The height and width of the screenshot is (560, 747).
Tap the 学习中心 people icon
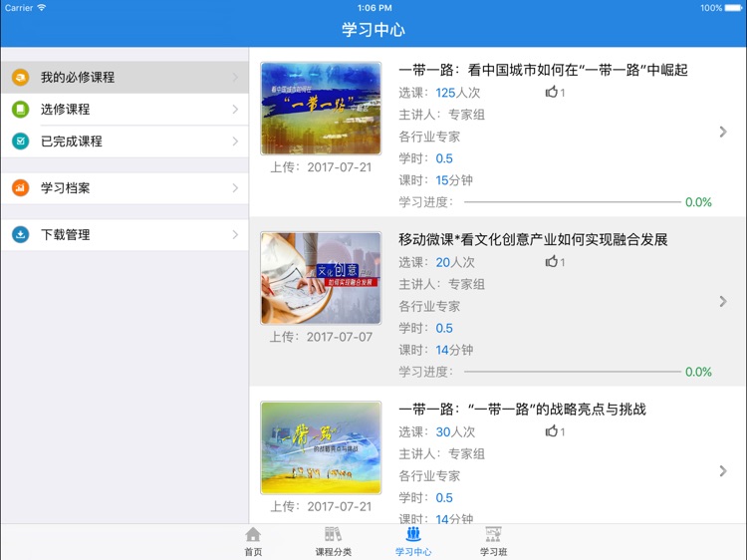point(413,534)
